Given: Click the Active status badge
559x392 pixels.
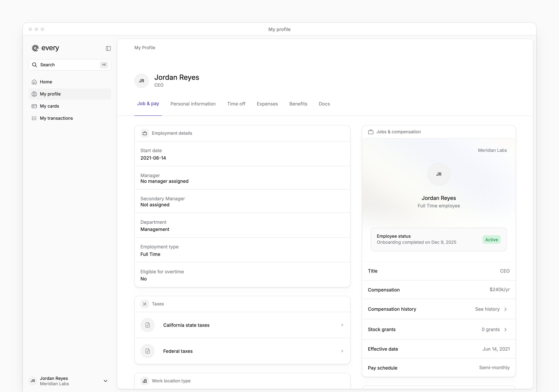Looking at the screenshot, I should [491, 240].
